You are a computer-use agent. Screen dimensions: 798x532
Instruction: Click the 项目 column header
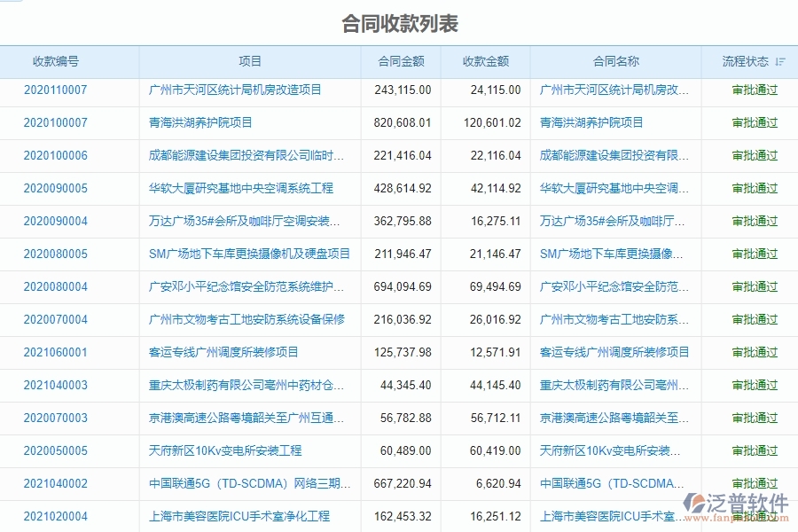(251, 61)
